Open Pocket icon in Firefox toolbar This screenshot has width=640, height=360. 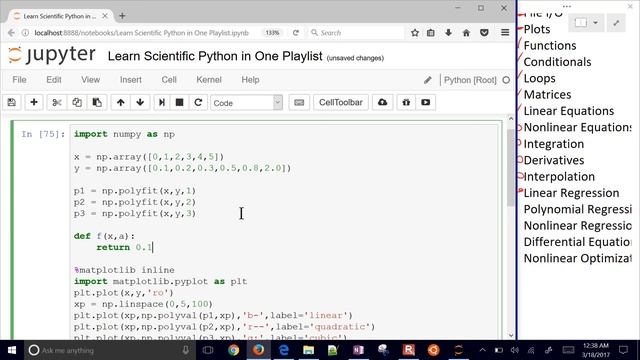pos(484,33)
